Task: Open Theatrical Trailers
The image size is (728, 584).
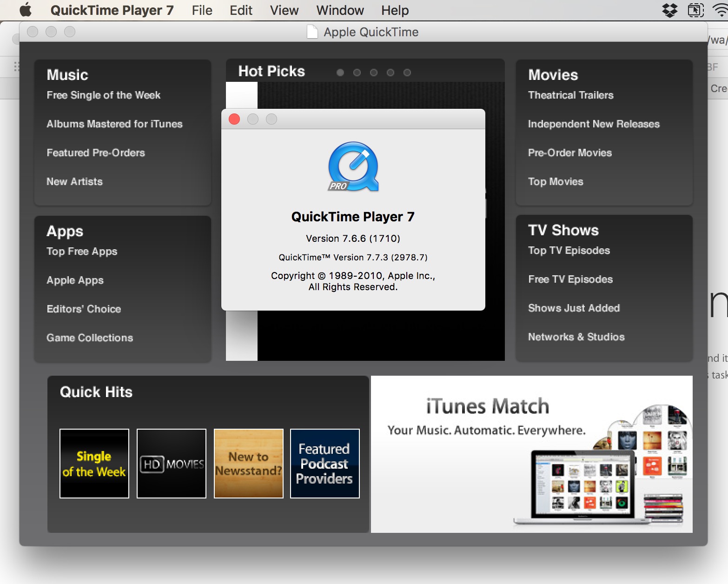Action: [x=570, y=95]
